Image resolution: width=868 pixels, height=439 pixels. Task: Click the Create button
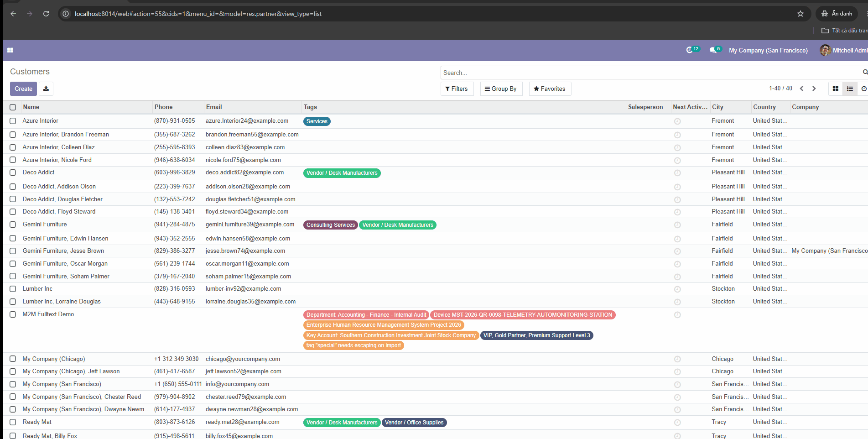pyautogui.click(x=23, y=89)
